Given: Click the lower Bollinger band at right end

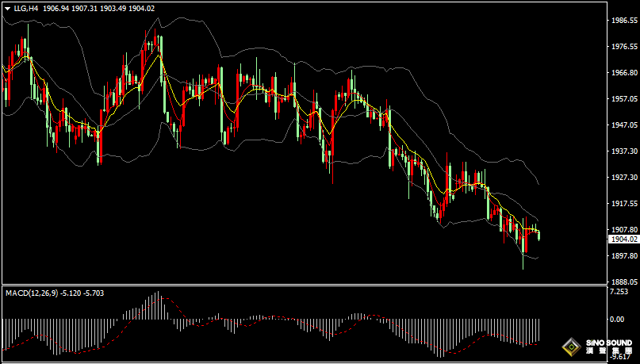Looking at the screenshot, I should click(x=538, y=258).
